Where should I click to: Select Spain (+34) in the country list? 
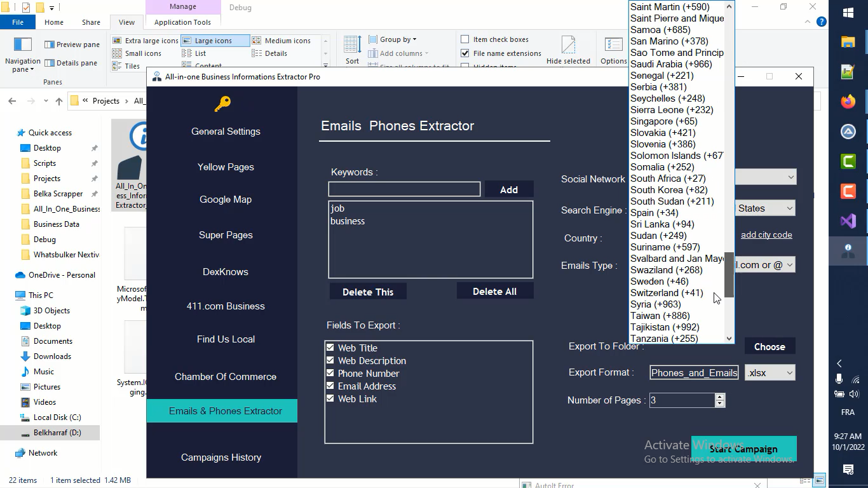click(x=677, y=213)
